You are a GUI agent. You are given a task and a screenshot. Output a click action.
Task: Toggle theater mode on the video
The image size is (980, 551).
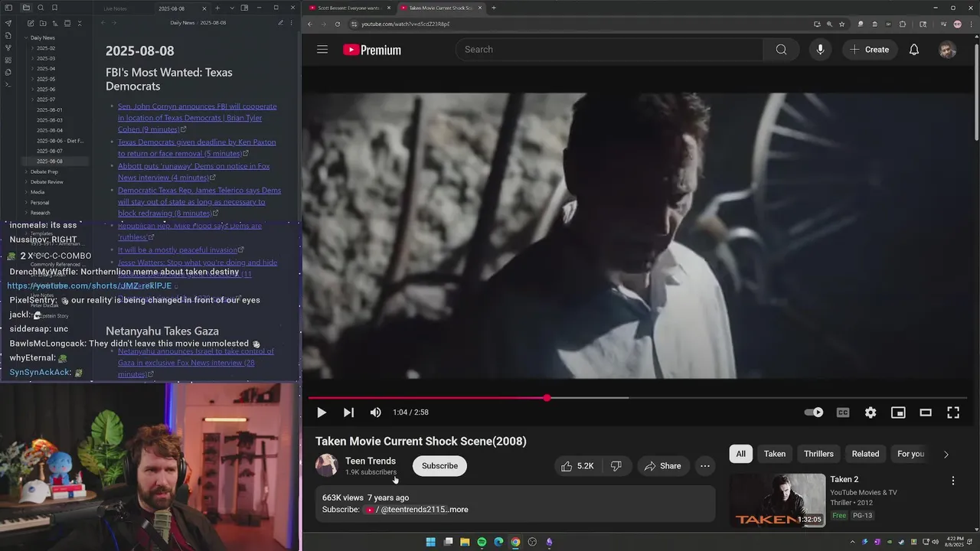(x=926, y=412)
